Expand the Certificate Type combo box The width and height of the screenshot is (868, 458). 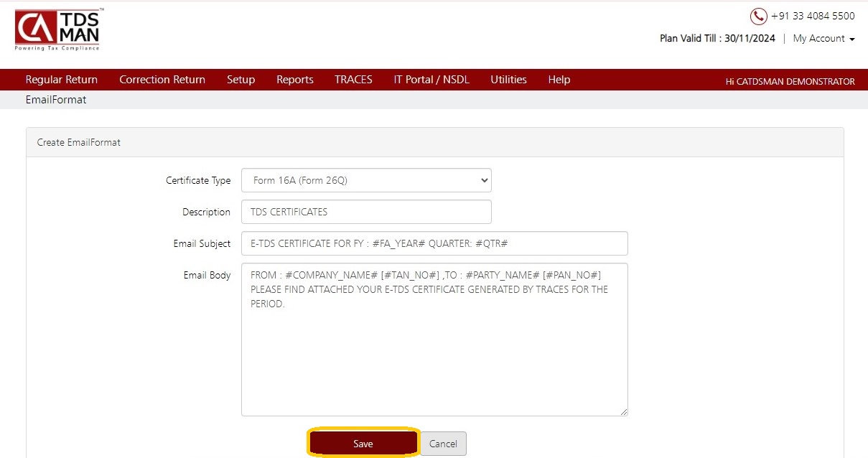[x=366, y=180]
